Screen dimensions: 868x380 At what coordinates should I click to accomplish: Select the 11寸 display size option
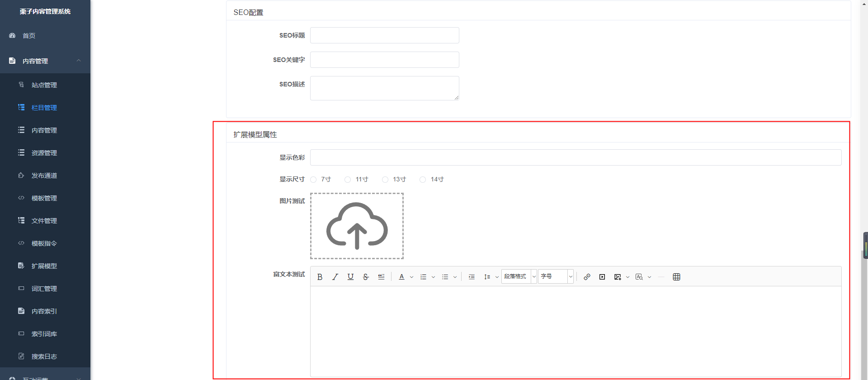[348, 180]
